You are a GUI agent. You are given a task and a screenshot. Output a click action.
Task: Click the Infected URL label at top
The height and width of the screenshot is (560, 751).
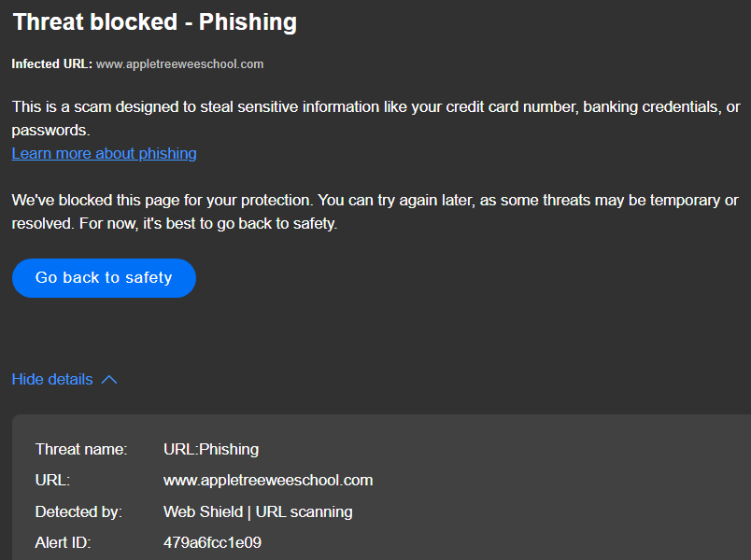(51, 64)
